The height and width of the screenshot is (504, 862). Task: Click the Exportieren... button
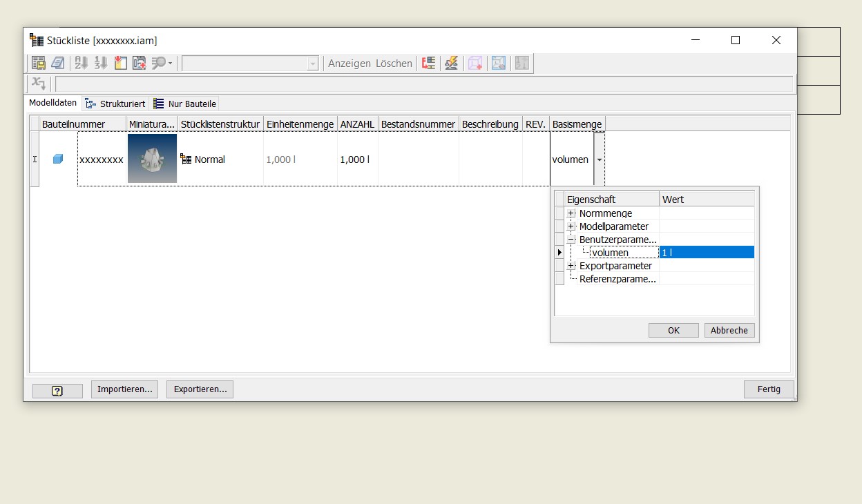pos(200,389)
